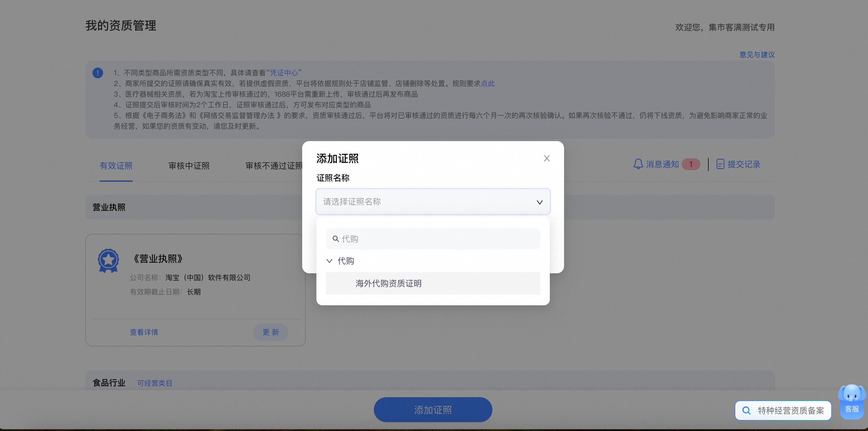The image size is (868, 431).
Task: Click the magnifier icon in dropdown search
Action: 336,239
